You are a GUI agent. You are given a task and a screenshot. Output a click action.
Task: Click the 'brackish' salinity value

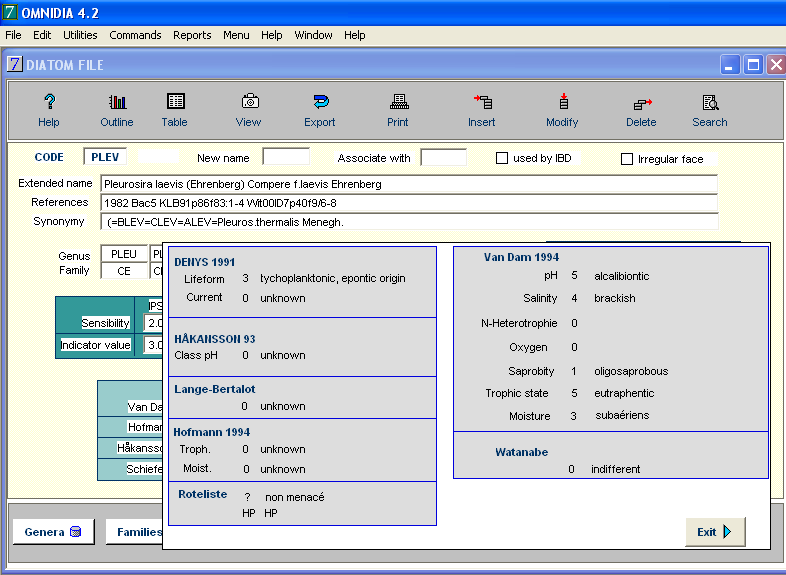point(615,298)
